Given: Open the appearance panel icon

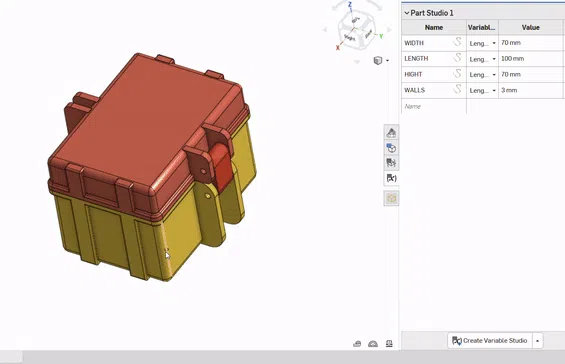Looking at the screenshot, I should (x=391, y=148).
